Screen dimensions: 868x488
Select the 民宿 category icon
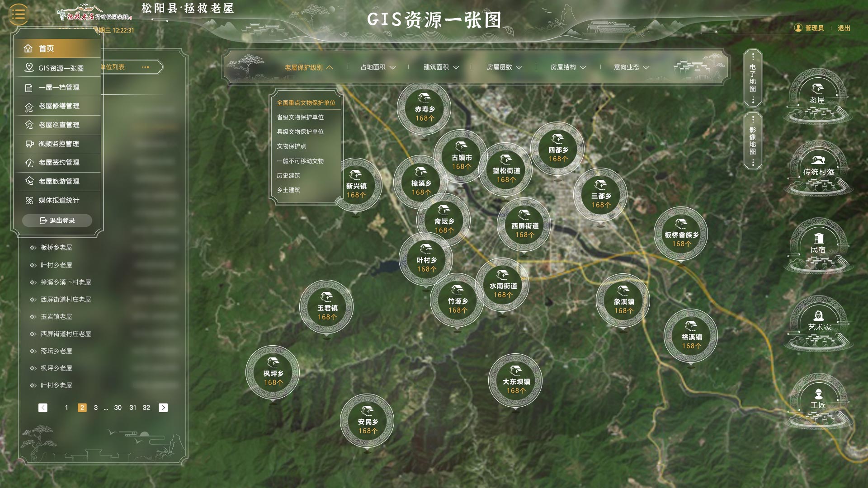click(818, 245)
